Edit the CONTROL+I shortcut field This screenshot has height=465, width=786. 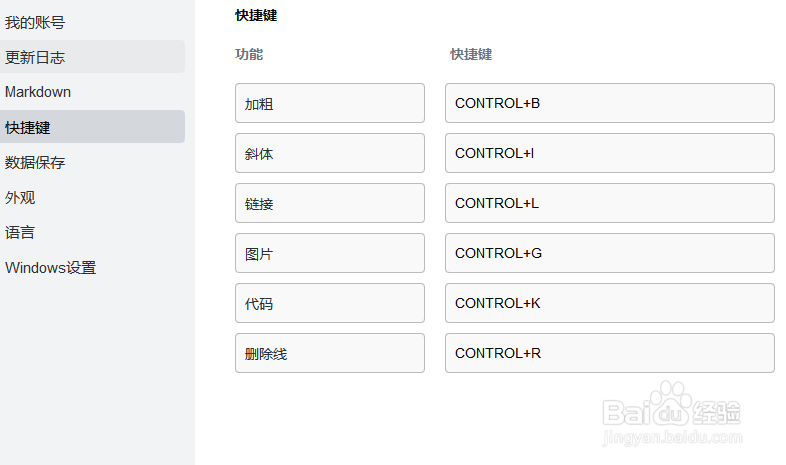tap(609, 153)
